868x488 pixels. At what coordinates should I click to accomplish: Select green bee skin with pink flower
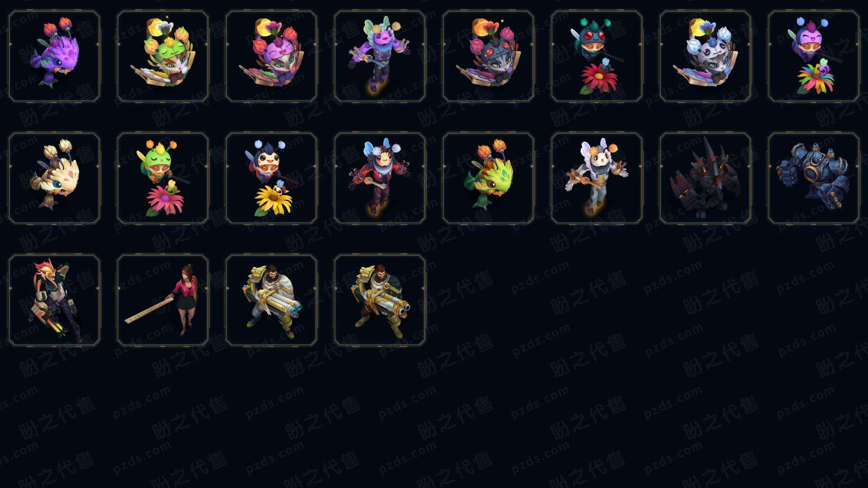pyautogui.click(x=163, y=178)
